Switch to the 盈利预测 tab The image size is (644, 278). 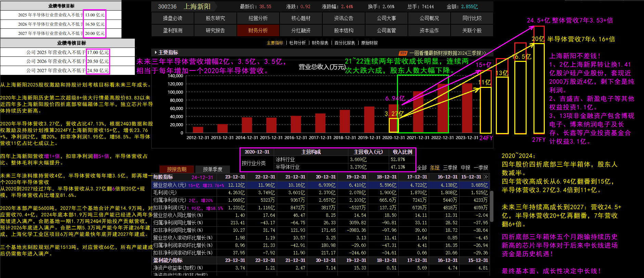pyautogui.click(x=172, y=30)
